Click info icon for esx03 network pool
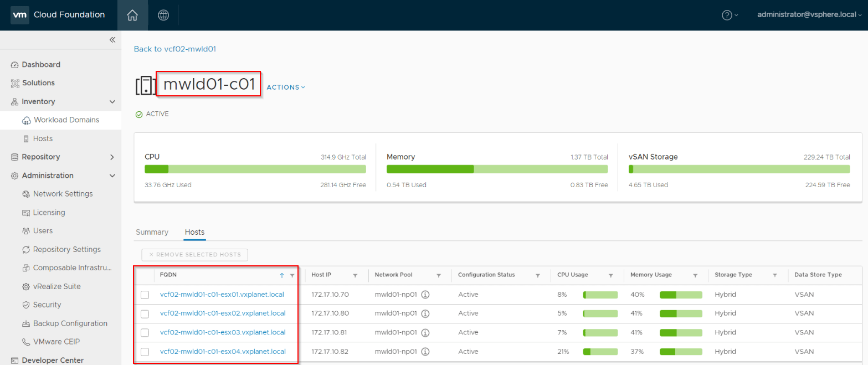This screenshot has width=868, height=365. pyautogui.click(x=425, y=332)
